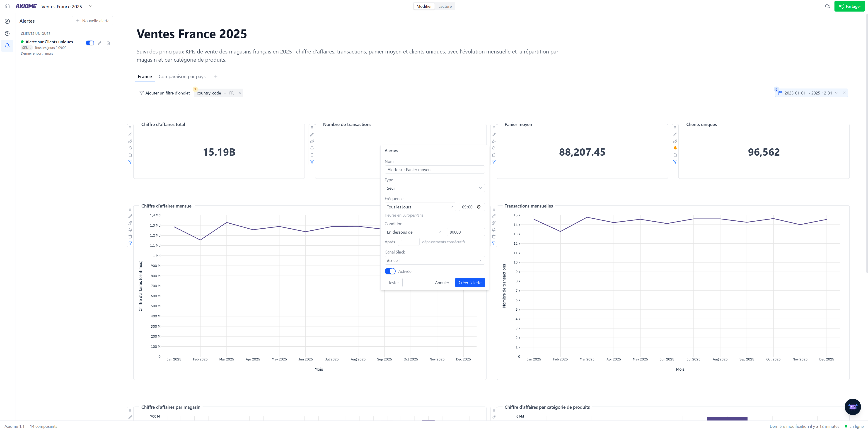Click the 'En ligne' status indicator

[x=854, y=426]
